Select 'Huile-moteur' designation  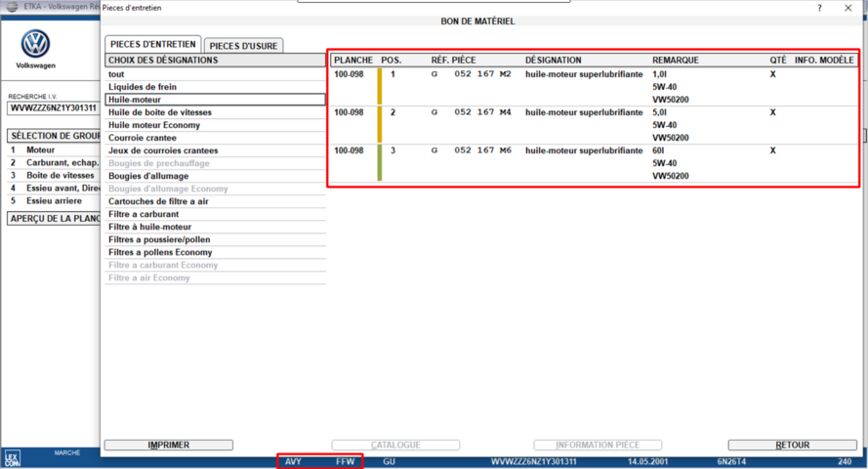point(216,100)
